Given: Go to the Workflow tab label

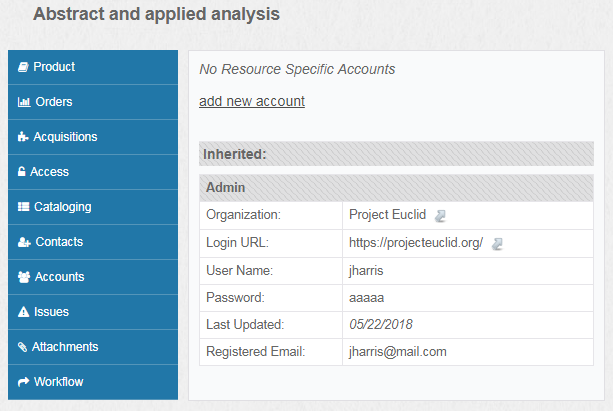Looking at the screenshot, I should tap(59, 382).
